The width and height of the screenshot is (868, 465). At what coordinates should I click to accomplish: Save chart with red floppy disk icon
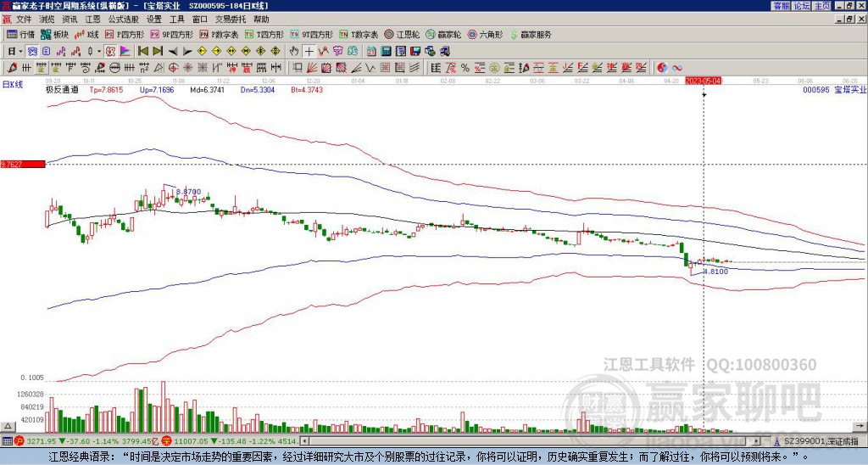[416, 52]
